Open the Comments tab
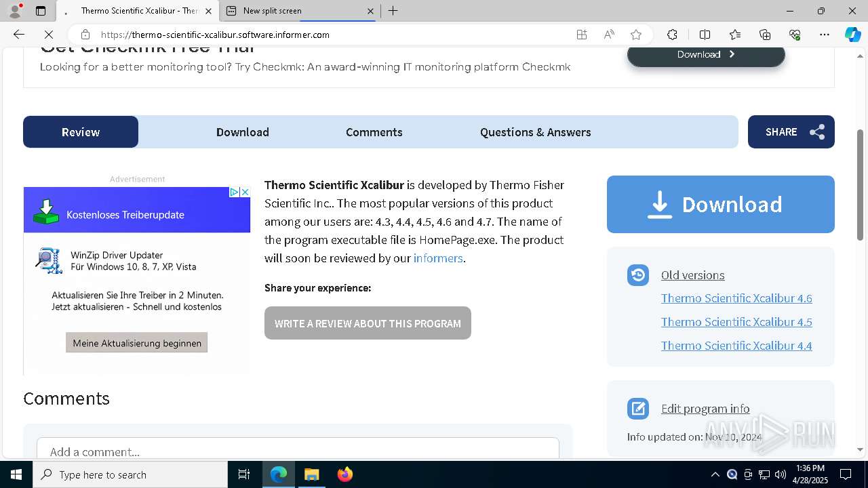Image resolution: width=868 pixels, height=488 pixels. [x=374, y=132]
